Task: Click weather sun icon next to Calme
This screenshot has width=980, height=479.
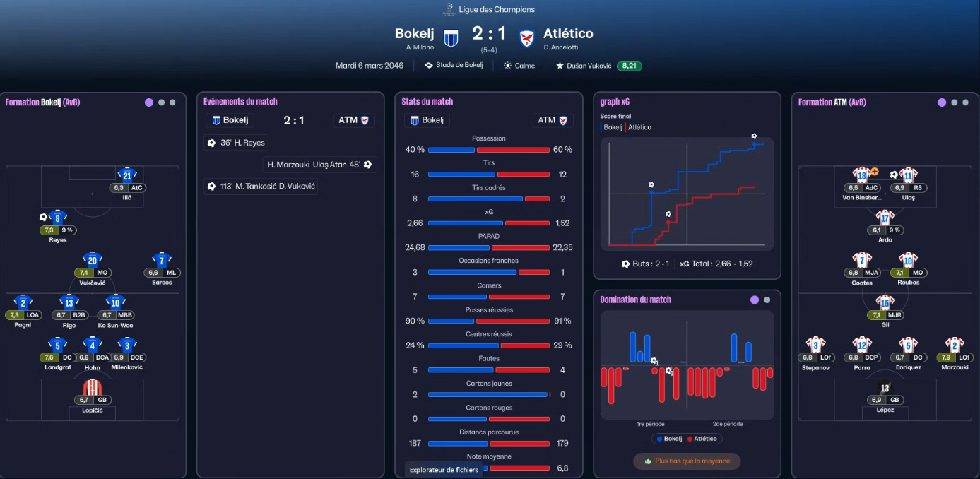Action: point(507,66)
